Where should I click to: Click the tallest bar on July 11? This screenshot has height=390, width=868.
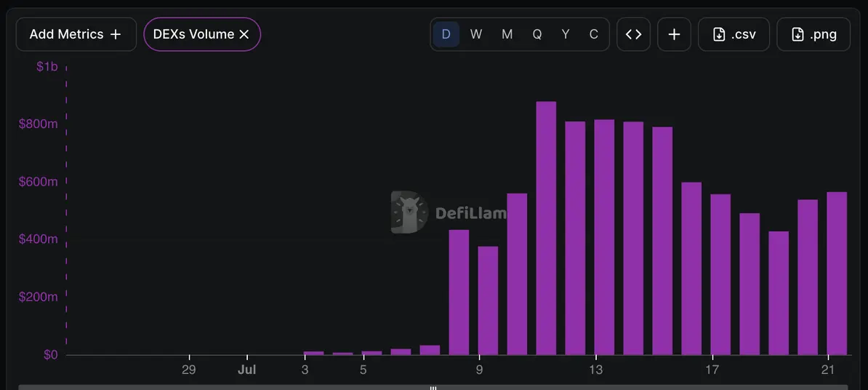click(x=546, y=228)
